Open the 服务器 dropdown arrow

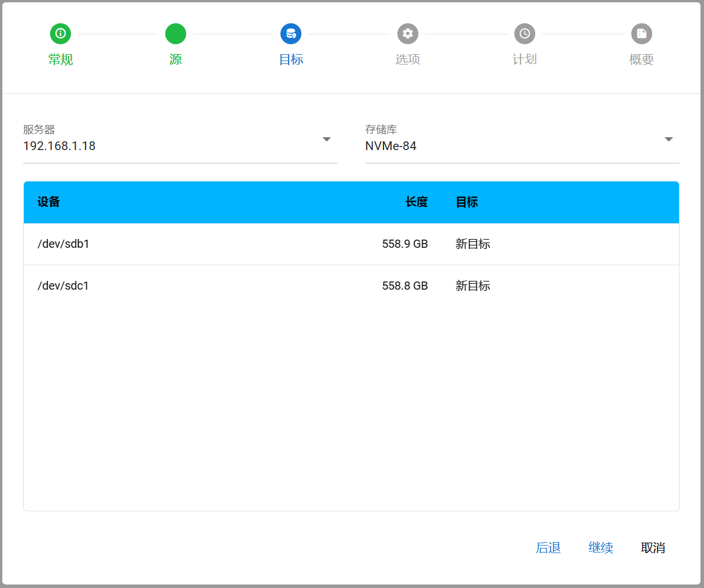326,140
